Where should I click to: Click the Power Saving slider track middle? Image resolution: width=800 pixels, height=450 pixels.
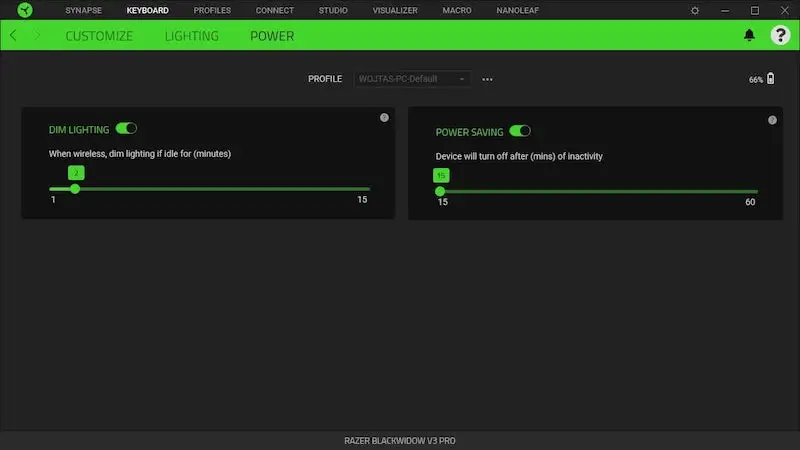pyautogui.click(x=597, y=191)
